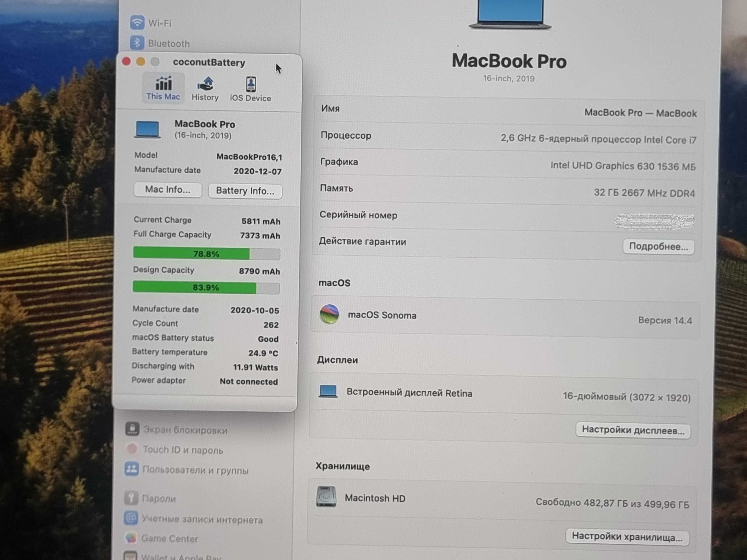The height and width of the screenshot is (560, 747).
Task: Click the Macintosh HD drive icon
Action: tap(326, 497)
